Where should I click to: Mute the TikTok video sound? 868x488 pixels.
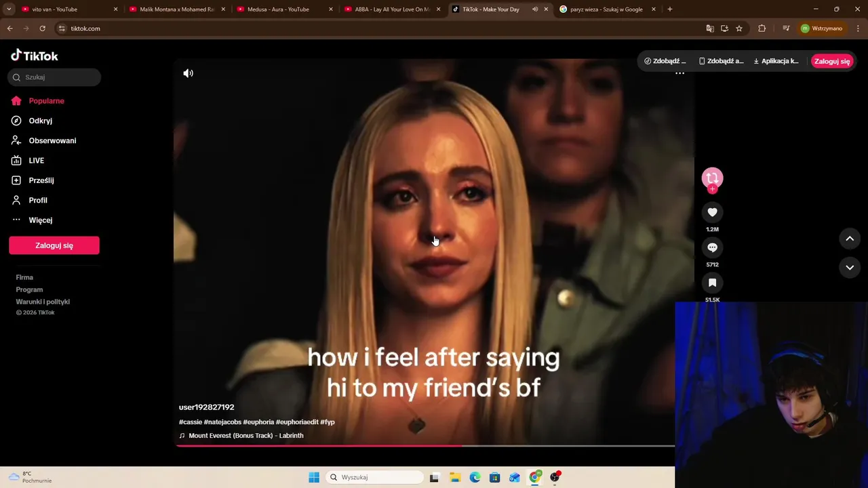tap(188, 73)
